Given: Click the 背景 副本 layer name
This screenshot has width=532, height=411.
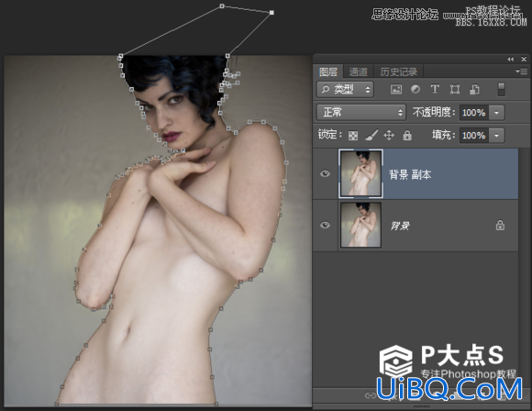Looking at the screenshot, I should click(x=410, y=175).
